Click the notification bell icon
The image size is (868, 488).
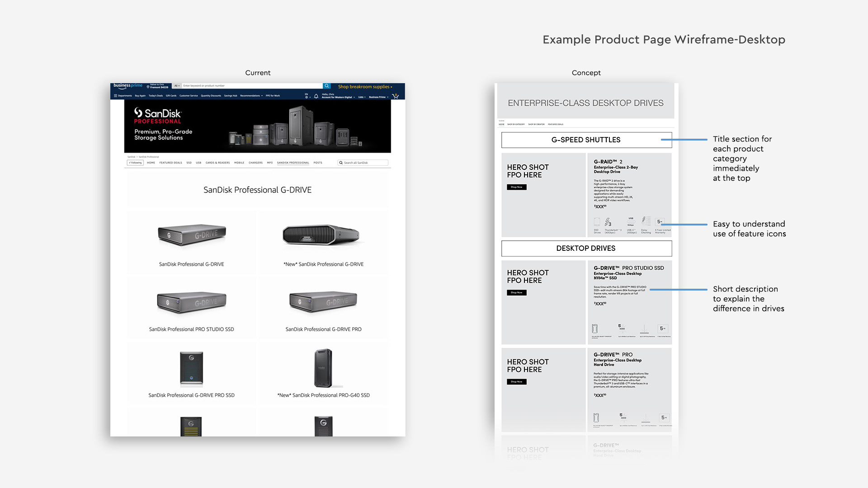(x=316, y=96)
